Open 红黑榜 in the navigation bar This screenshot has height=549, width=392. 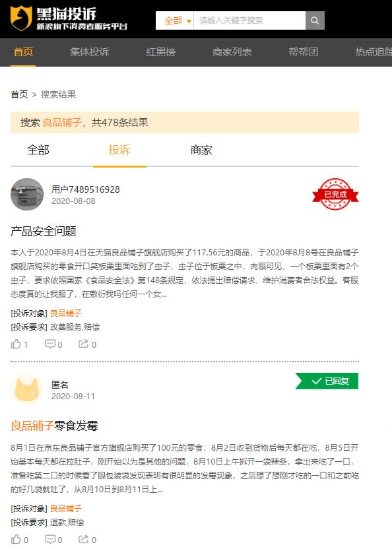[161, 52]
